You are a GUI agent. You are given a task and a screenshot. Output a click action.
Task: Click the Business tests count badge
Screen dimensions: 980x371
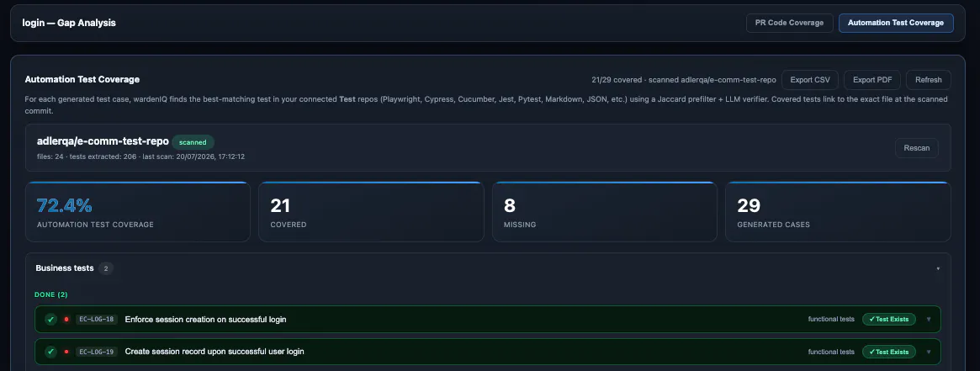click(x=106, y=268)
